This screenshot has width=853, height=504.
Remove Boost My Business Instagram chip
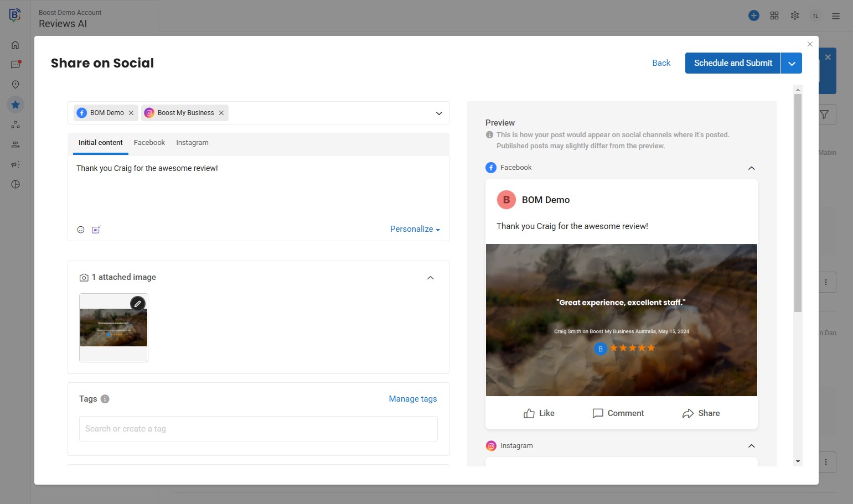[221, 113]
